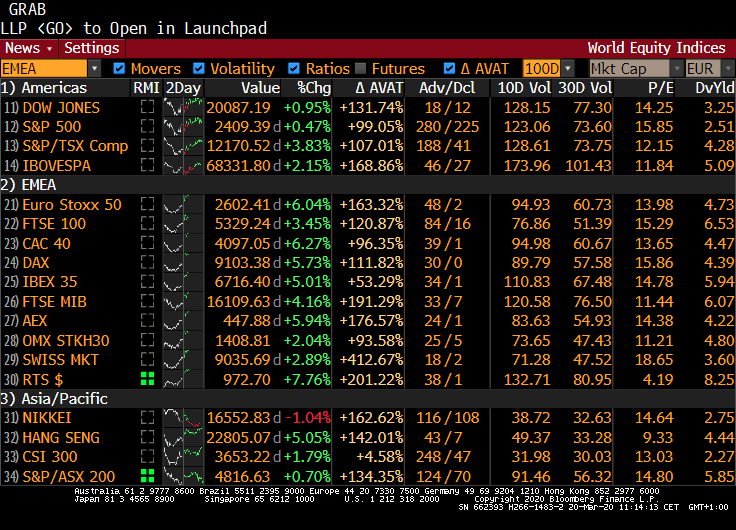Viewport: 736px width, 530px height.
Task: Open the NIKKEI index
Action: pyautogui.click(x=47, y=418)
